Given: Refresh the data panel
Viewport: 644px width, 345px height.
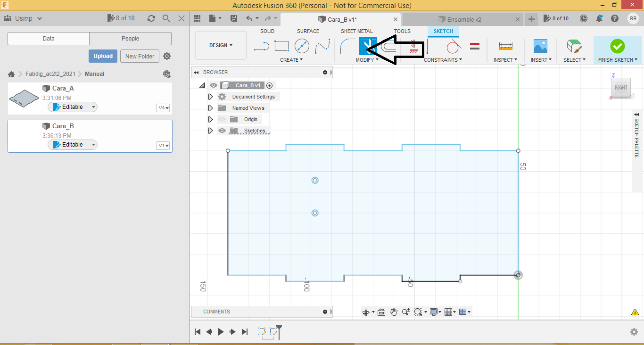Looking at the screenshot, I should [151, 18].
